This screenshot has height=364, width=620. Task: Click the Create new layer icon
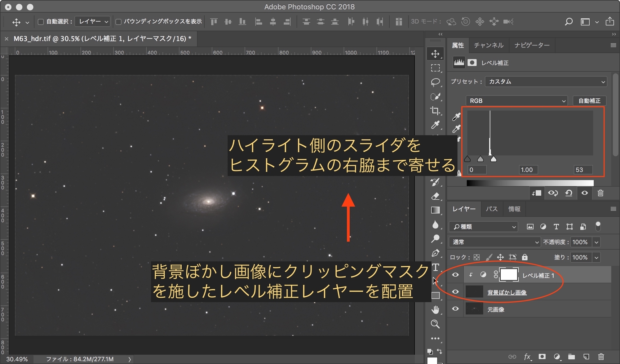click(x=586, y=357)
